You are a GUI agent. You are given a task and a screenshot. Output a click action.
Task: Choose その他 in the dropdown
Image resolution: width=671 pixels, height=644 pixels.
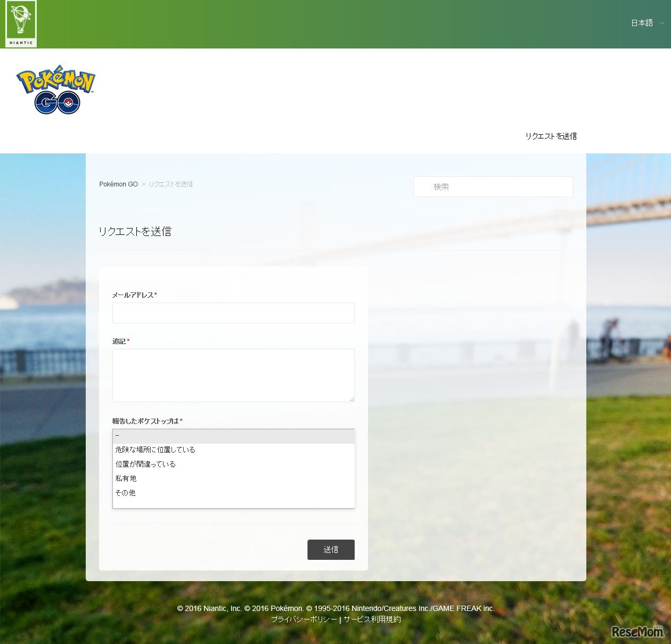(126, 493)
